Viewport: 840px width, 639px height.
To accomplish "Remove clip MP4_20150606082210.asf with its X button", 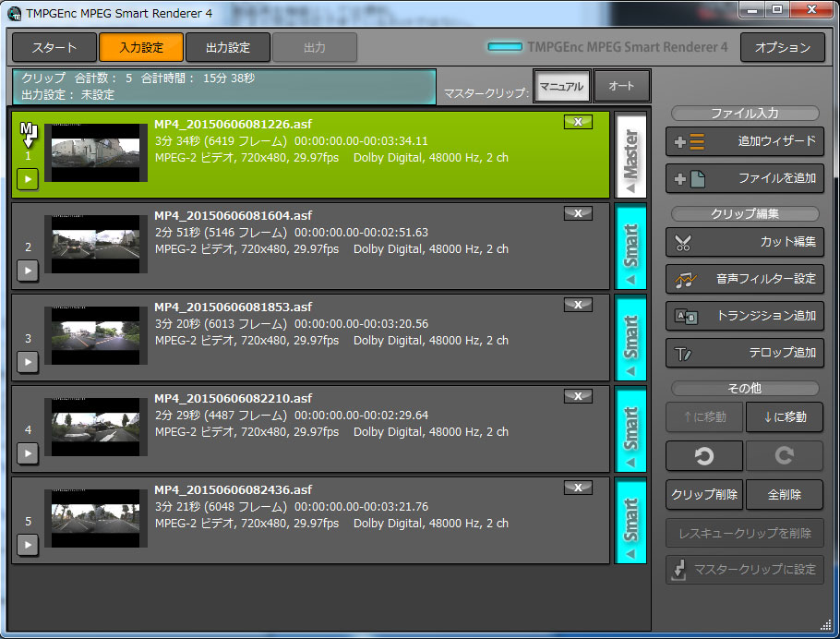I will (x=578, y=396).
